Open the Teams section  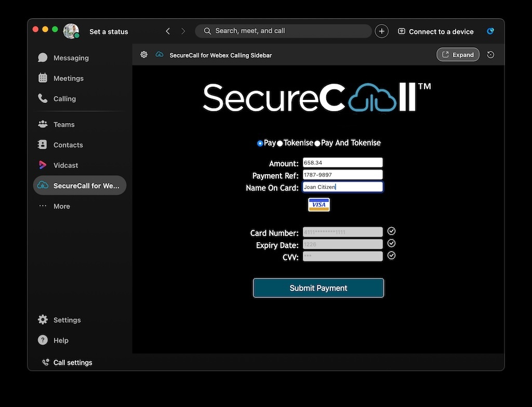coord(79,124)
